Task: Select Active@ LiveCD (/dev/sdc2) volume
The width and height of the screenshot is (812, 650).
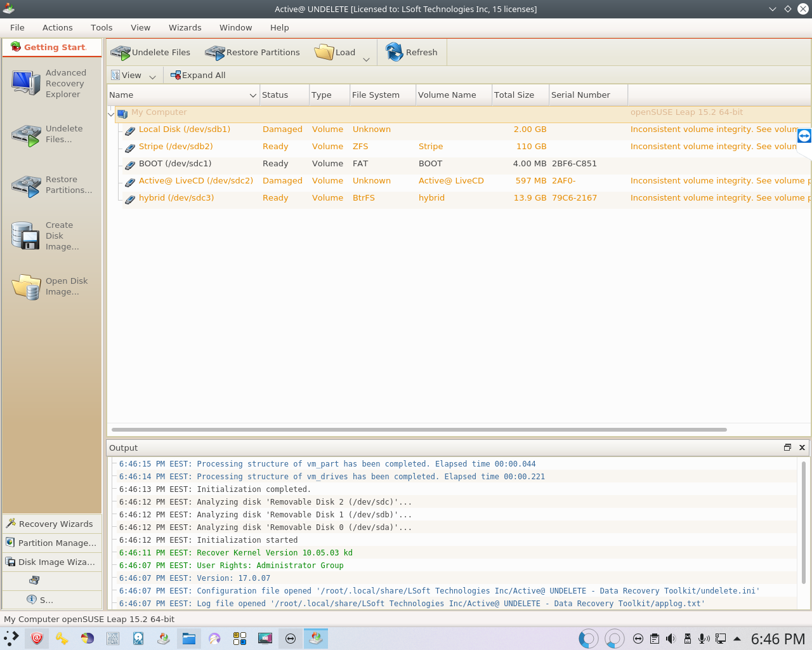Action: [x=196, y=181]
